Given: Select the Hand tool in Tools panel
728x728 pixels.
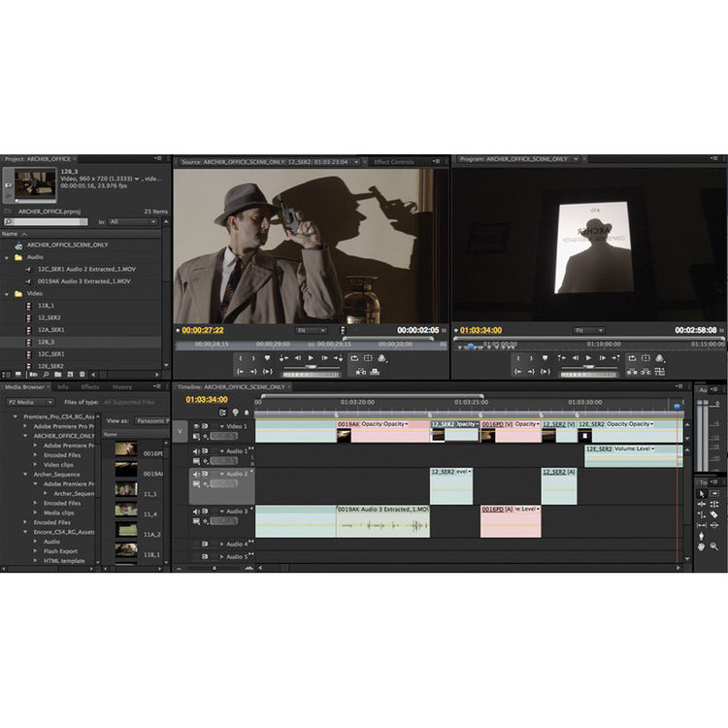Looking at the screenshot, I should point(702,546).
